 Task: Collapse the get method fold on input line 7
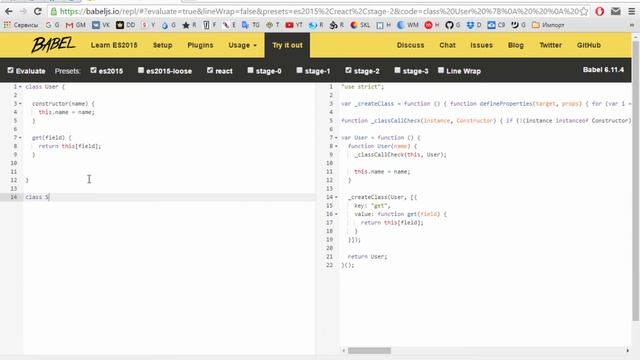(20, 138)
